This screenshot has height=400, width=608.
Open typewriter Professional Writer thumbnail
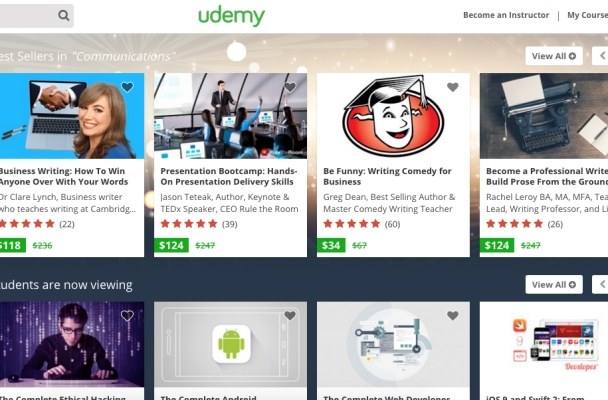click(544, 116)
